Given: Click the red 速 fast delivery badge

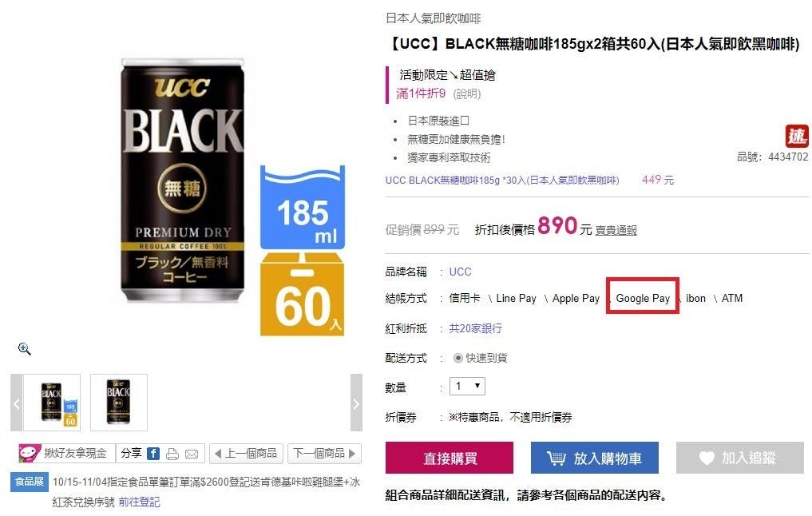Looking at the screenshot, I should 797,137.
